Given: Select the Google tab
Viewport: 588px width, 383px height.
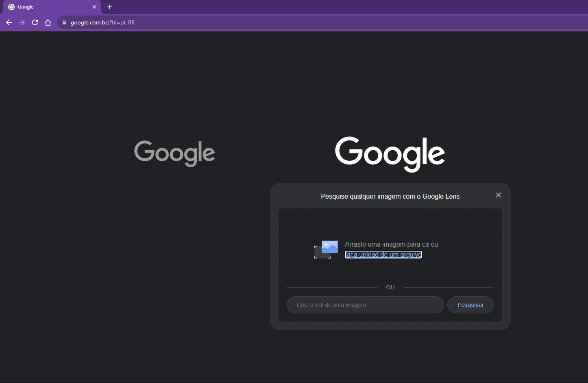Looking at the screenshot, I should (x=52, y=7).
